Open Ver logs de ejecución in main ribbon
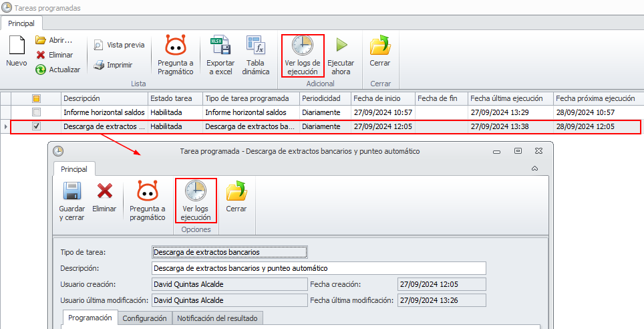This screenshot has width=644, height=329. pos(303,55)
